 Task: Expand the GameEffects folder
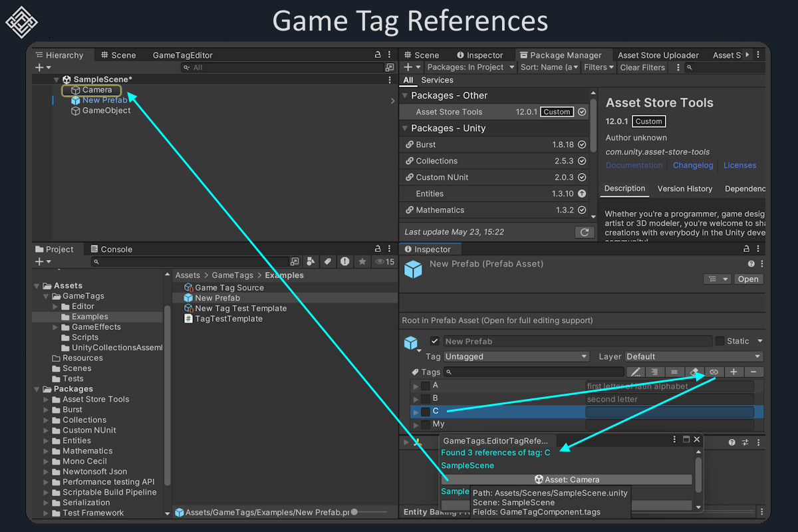[56, 327]
